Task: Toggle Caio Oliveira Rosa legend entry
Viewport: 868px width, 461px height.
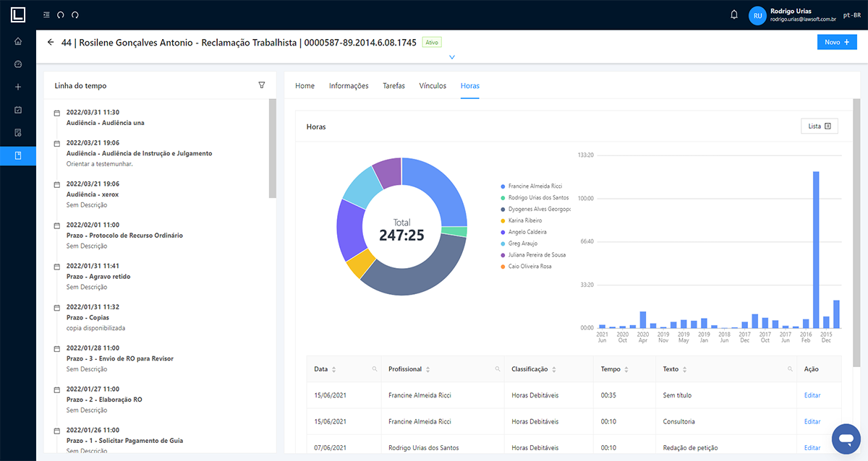Action: pos(526,267)
